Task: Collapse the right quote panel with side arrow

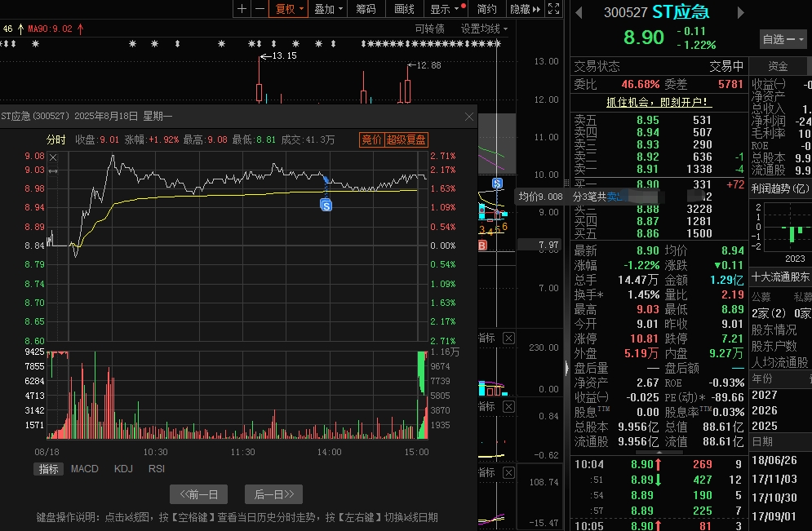Action: [566, 368]
